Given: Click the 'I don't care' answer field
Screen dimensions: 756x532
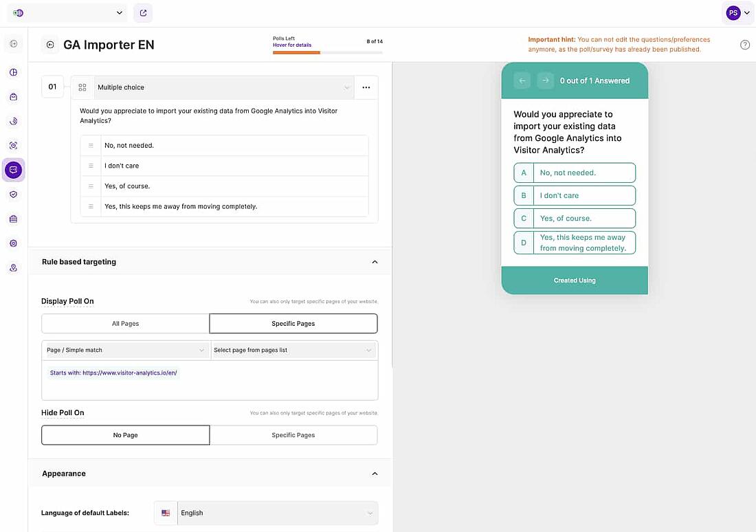Looking at the screenshot, I should (x=234, y=166).
